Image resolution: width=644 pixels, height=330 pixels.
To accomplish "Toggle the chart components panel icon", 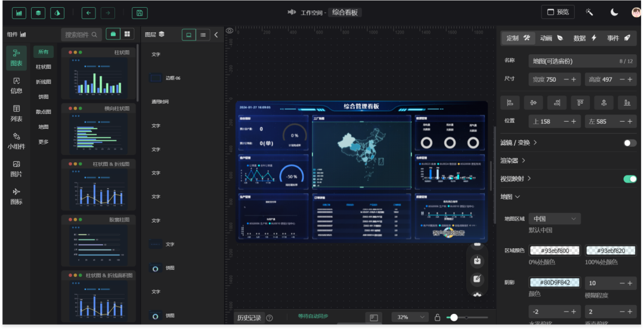I will coord(19,13).
